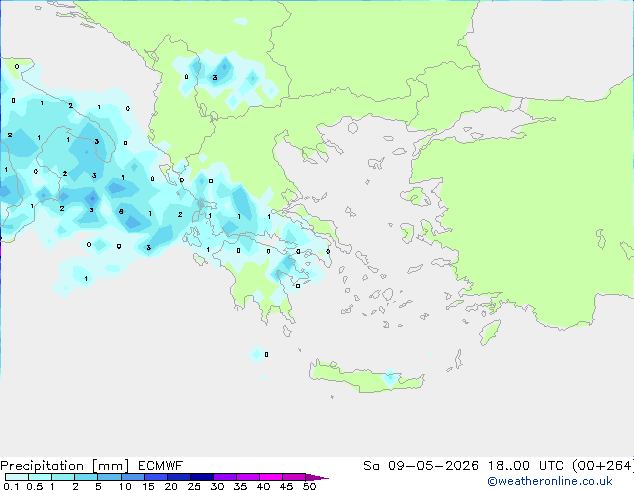Screen dimensions: 634x490
Task: Pick the dark navy 25–30 mm swatch
Action: pos(201,477)
